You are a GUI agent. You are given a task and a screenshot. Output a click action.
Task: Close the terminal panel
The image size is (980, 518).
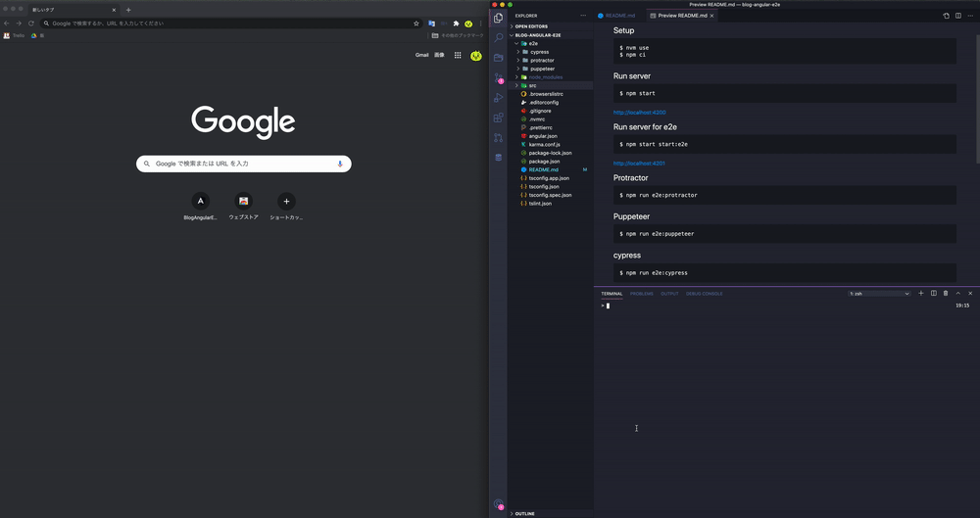[x=970, y=293]
